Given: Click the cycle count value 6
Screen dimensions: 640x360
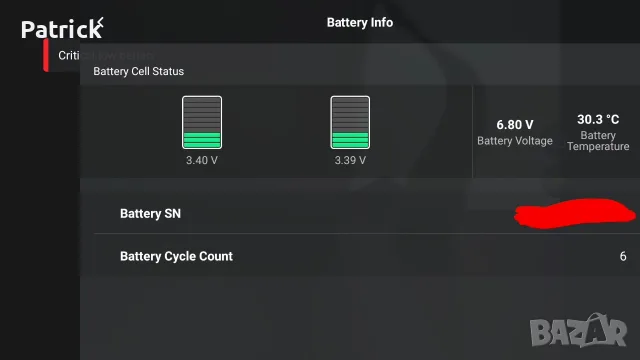Looking at the screenshot, I should point(623,256).
